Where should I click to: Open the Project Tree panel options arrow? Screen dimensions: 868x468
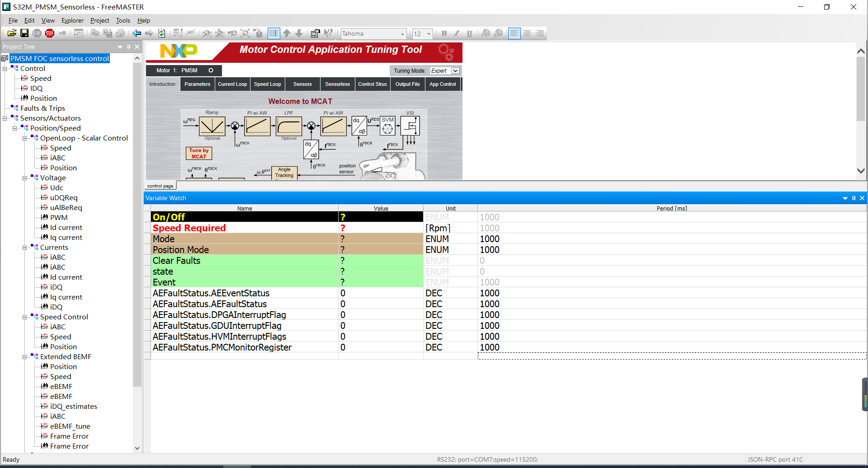pos(120,47)
